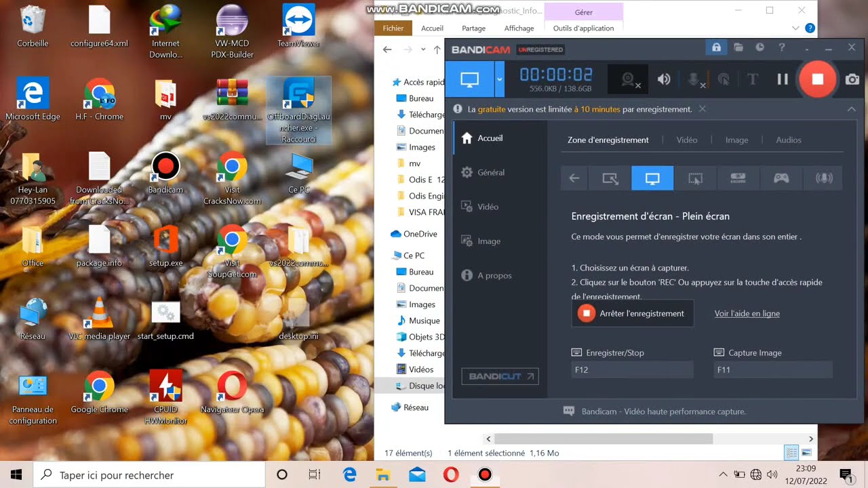Open recent locations dropdown in Explorer
Screen dimensions: 868x488
(423, 49)
